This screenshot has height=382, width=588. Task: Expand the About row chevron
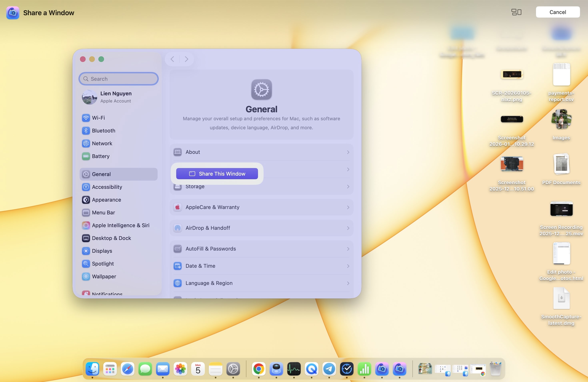(x=348, y=152)
